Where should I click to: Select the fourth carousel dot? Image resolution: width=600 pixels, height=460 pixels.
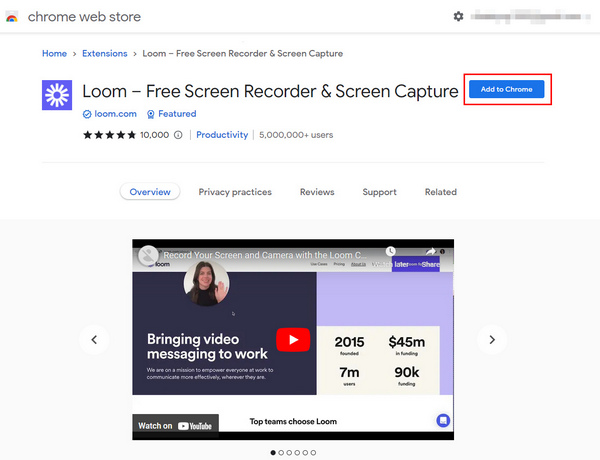tap(297, 453)
